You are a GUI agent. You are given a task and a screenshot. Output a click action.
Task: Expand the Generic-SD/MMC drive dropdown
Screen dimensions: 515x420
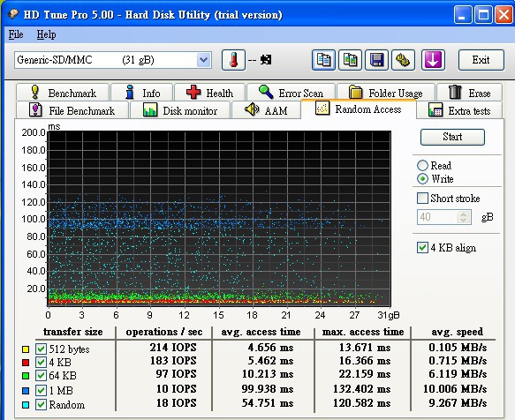[203, 60]
